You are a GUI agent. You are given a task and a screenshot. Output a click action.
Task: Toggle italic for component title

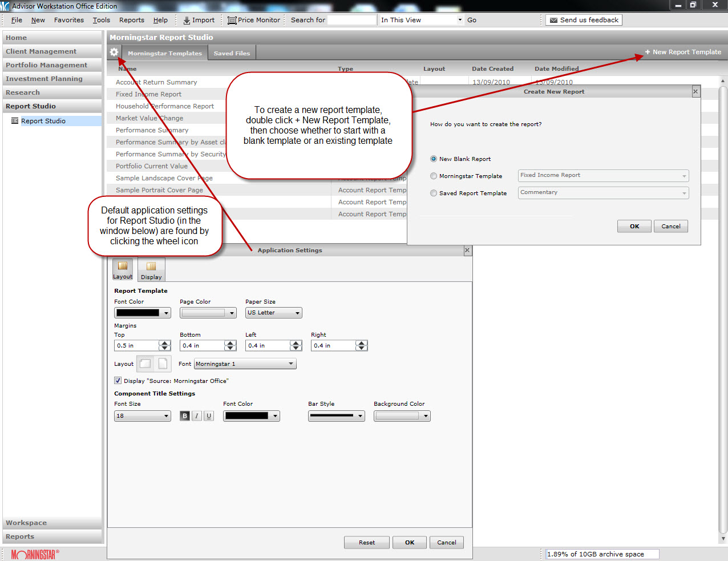pos(197,416)
